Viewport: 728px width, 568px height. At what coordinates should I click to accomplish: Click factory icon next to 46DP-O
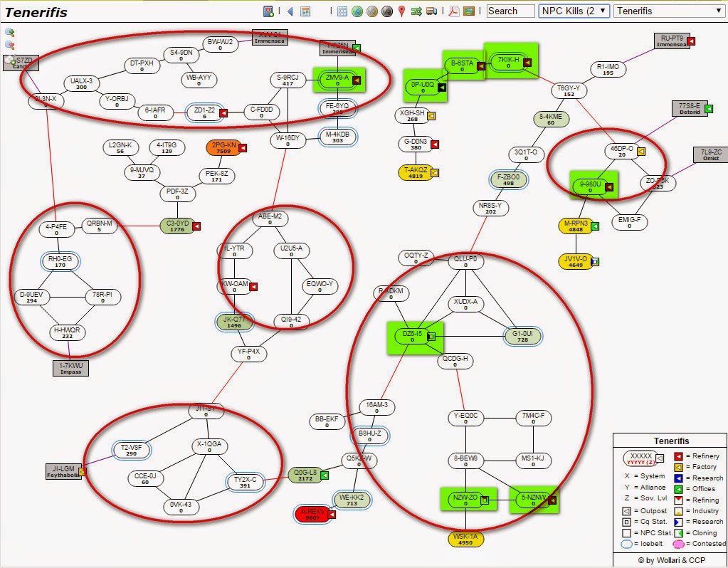pos(640,152)
